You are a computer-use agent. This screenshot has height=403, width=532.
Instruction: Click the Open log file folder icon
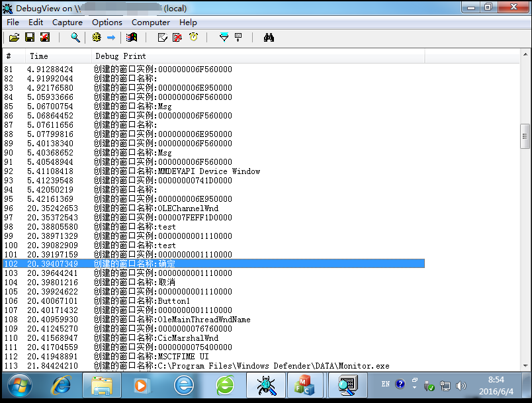15,37
